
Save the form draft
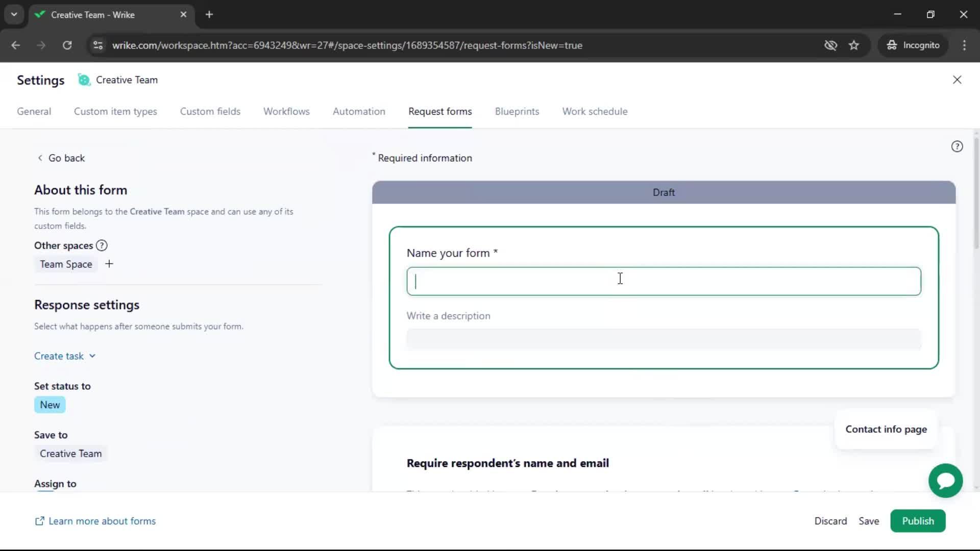[869, 521]
